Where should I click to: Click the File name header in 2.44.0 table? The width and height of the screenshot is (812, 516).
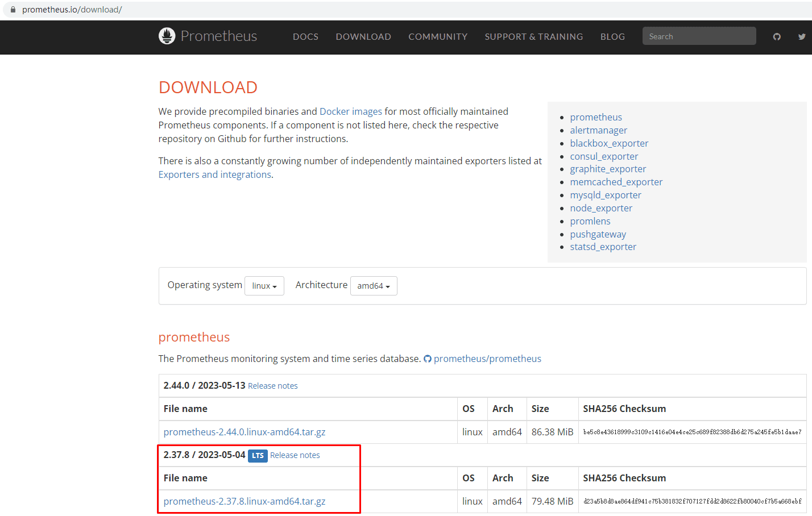click(x=185, y=409)
